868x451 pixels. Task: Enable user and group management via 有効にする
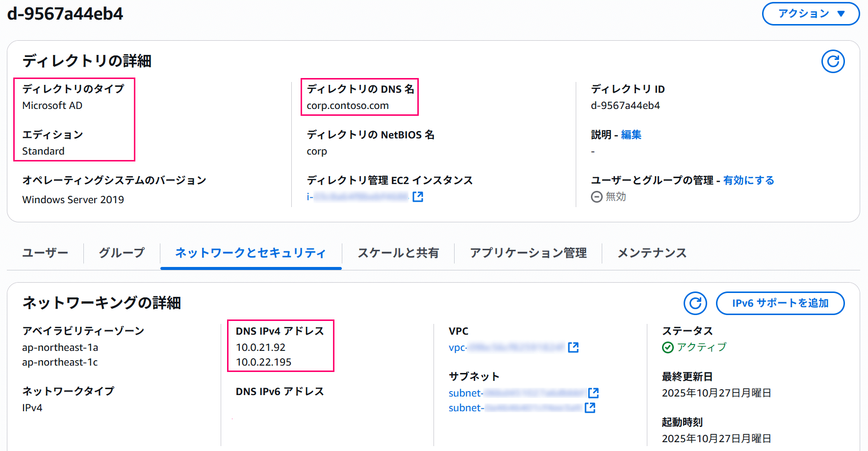748,180
